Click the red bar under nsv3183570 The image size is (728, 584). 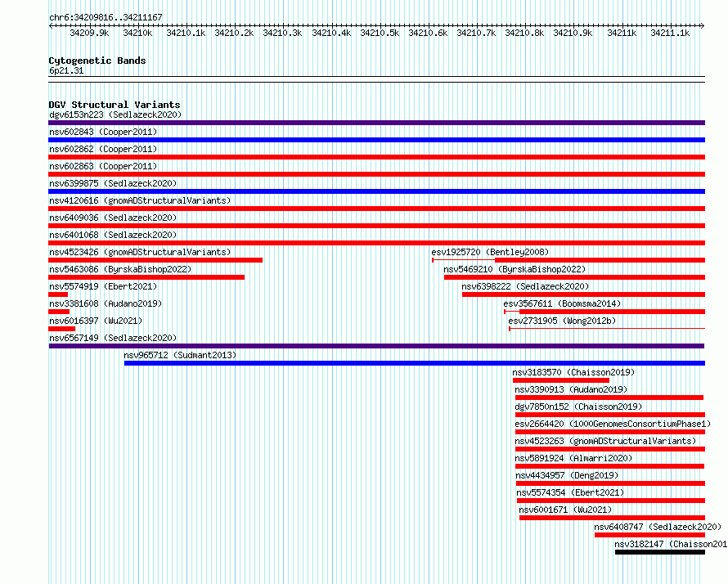561,380
